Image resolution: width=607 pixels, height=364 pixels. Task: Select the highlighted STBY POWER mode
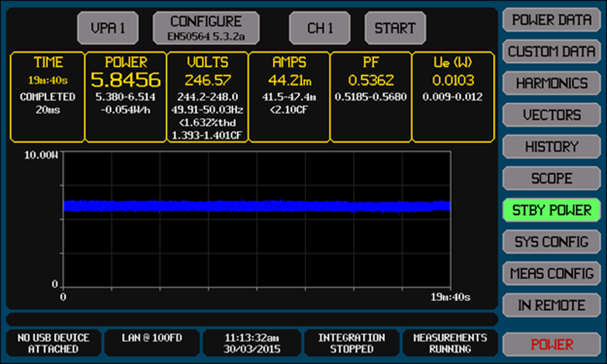[x=551, y=210]
